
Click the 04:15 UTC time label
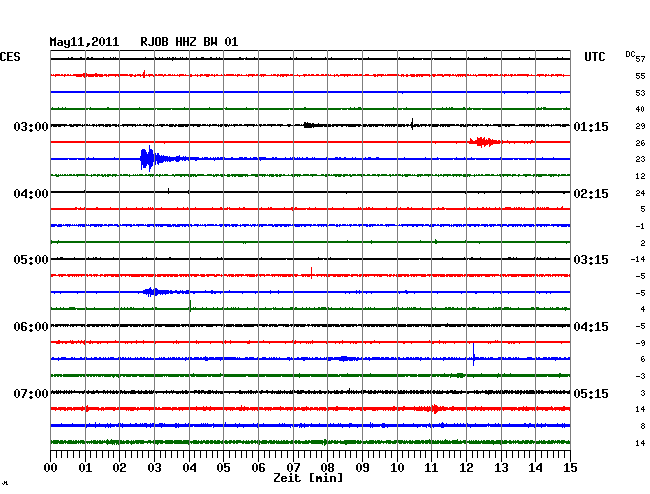coord(591,327)
